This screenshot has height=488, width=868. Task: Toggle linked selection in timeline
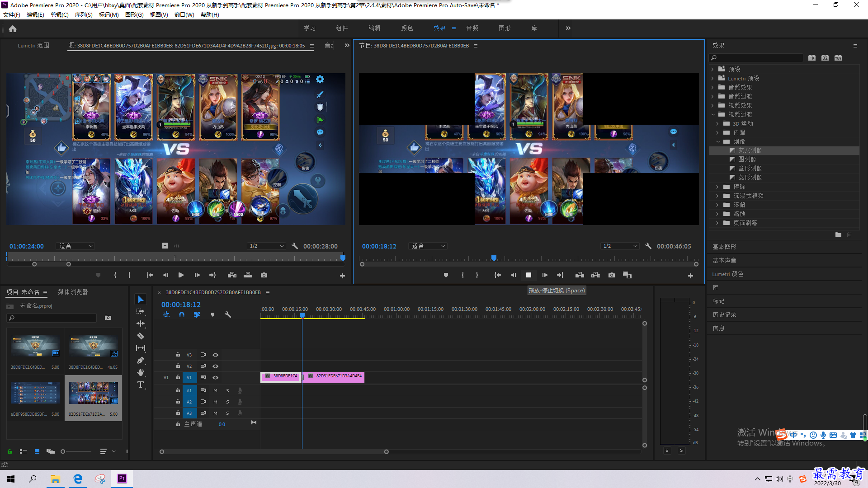point(197,314)
